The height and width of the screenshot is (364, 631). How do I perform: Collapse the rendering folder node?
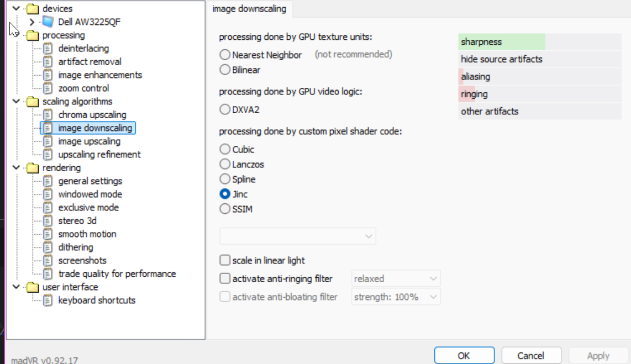(x=17, y=168)
